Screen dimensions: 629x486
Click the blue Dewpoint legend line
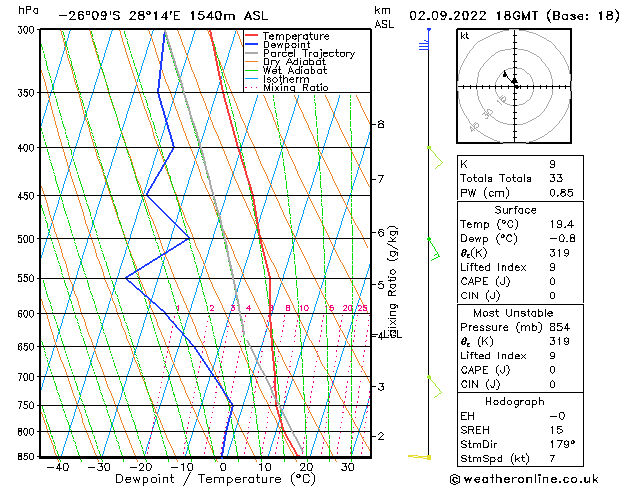tap(252, 44)
